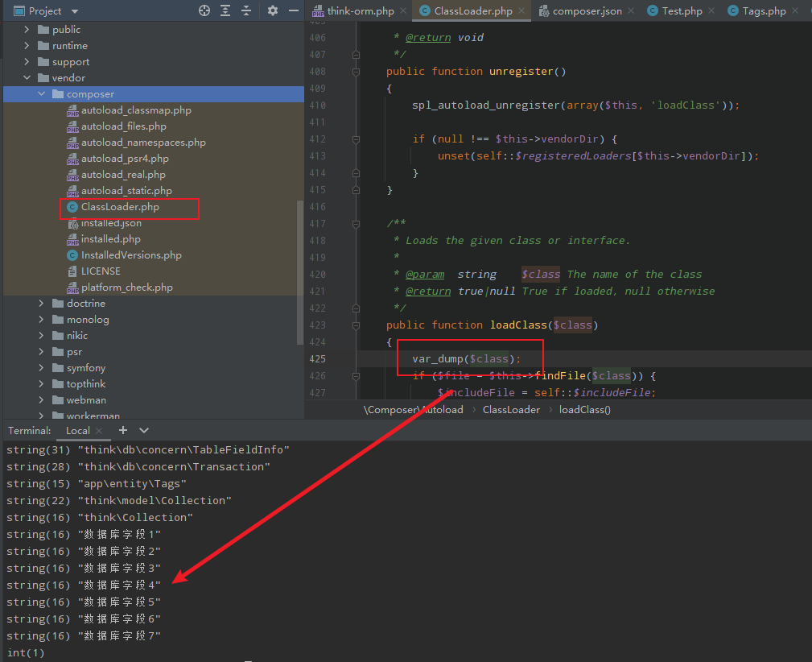Collapse the composer folder
812x662 pixels.
[41, 94]
